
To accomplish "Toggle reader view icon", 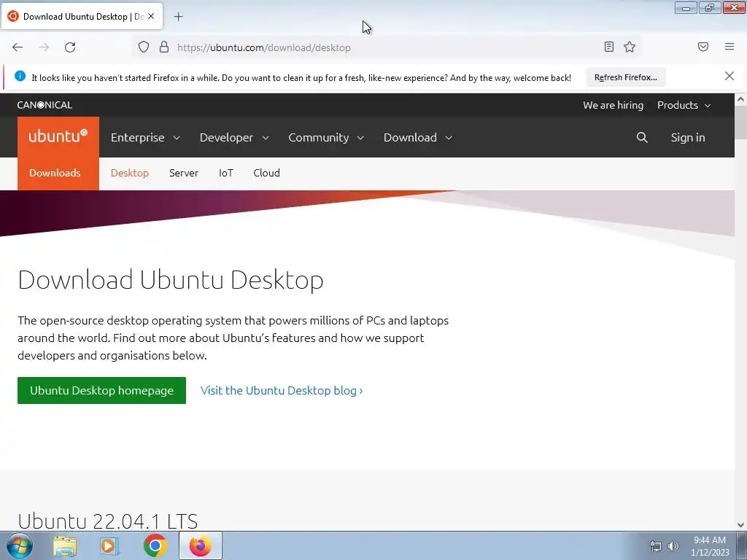I will click(609, 47).
